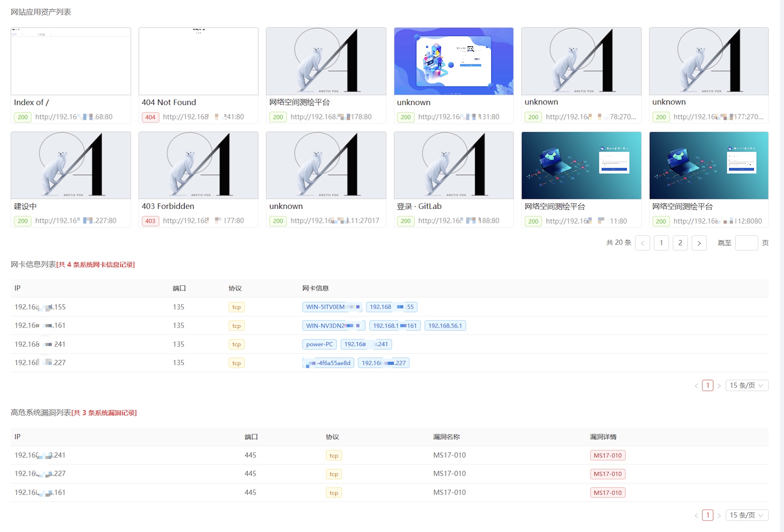Click the power-PC hostname tag

[319, 344]
